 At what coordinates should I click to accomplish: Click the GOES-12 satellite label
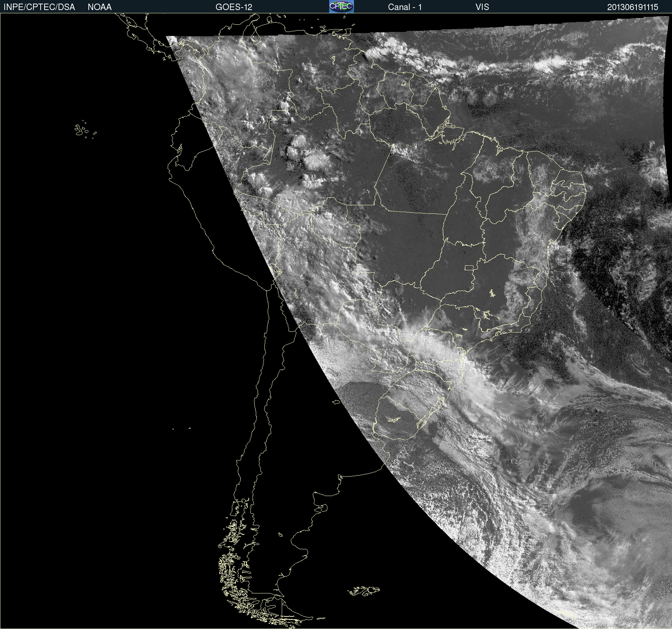coord(234,7)
